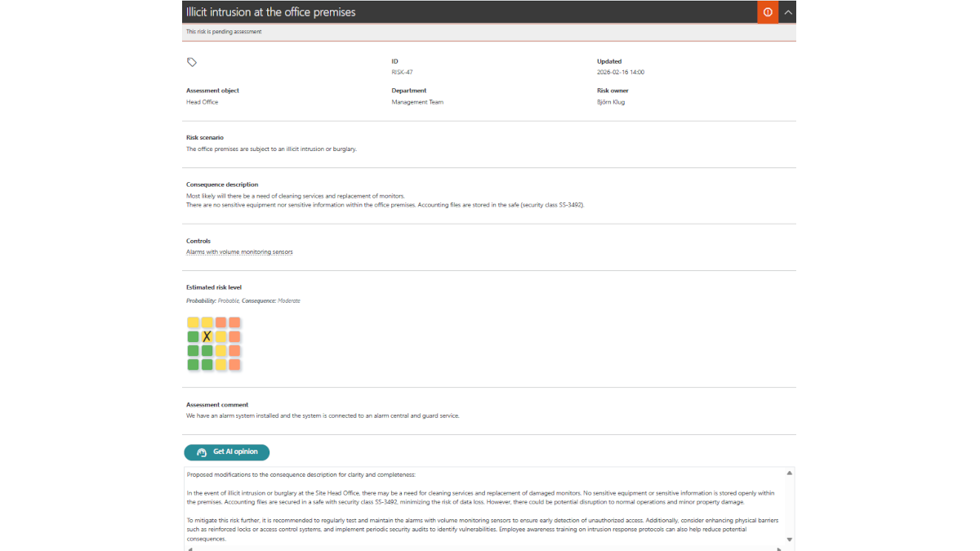Screen dimensions: 980x551
Task: Open the Alarms with volume monitoring sensors link
Action: click(x=239, y=251)
